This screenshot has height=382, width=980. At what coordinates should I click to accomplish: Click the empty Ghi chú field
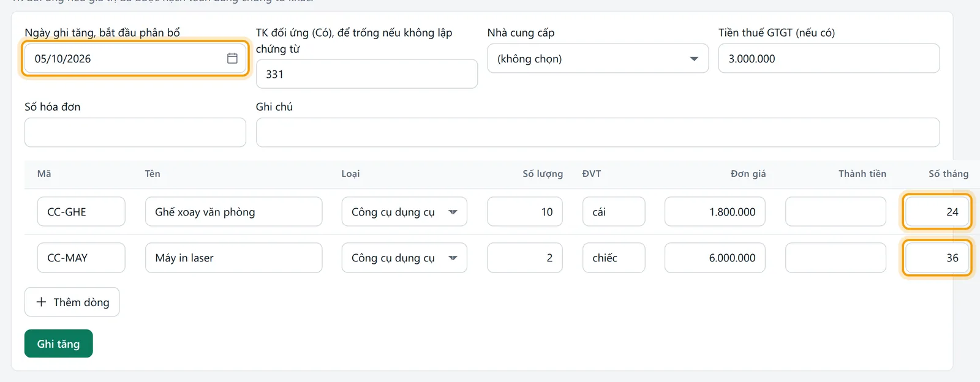click(x=598, y=132)
